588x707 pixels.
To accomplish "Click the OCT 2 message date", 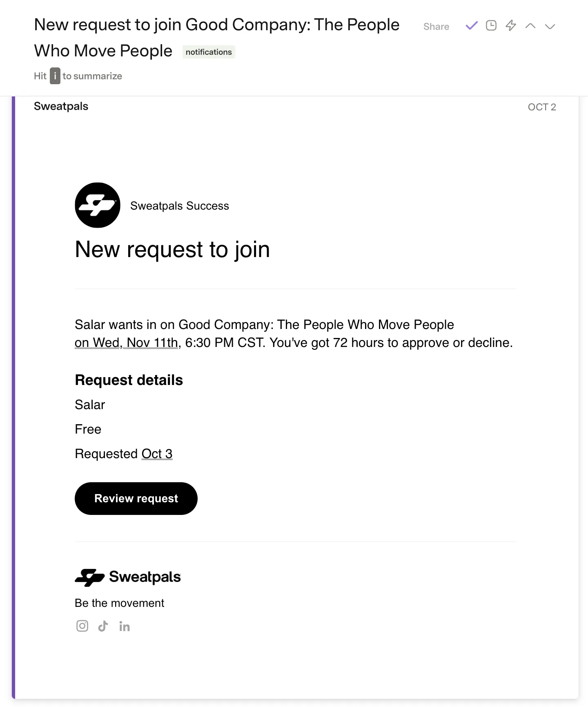I will tap(542, 107).
